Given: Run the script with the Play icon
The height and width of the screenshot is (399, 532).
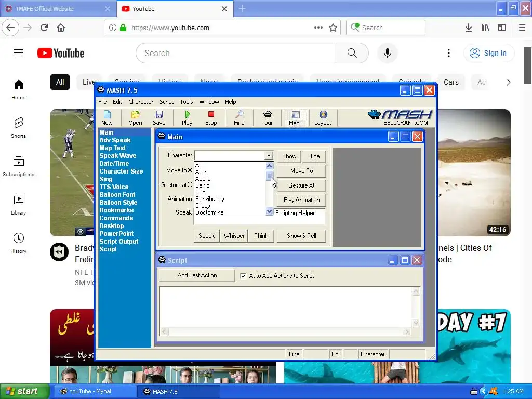Looking at the screenshot, I should (x=187, y=118).
